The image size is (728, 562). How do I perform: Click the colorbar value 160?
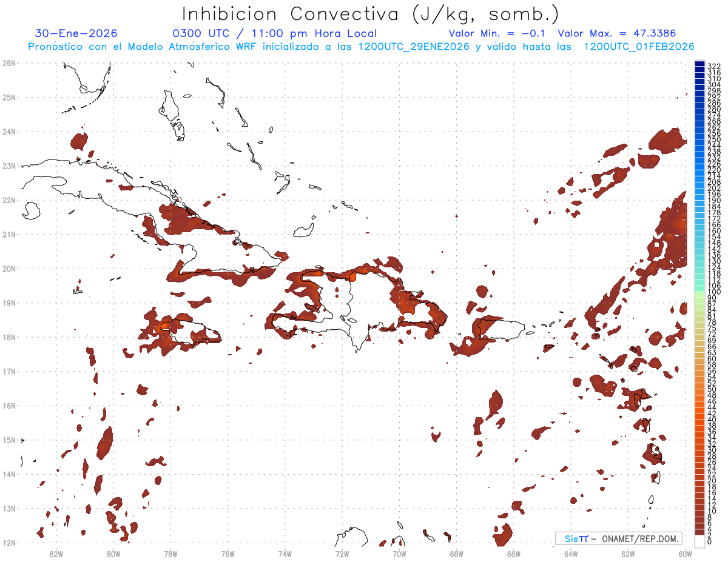pos(714,231)
